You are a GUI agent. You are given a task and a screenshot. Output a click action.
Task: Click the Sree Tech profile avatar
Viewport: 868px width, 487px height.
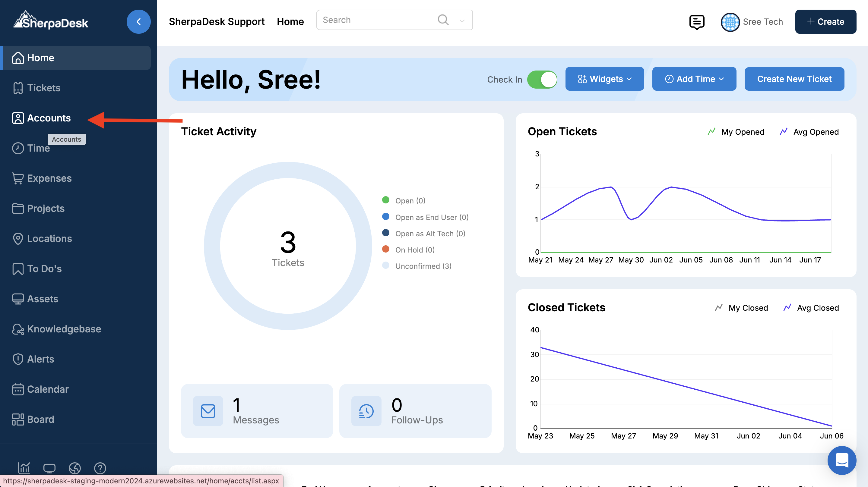(730, 22)
